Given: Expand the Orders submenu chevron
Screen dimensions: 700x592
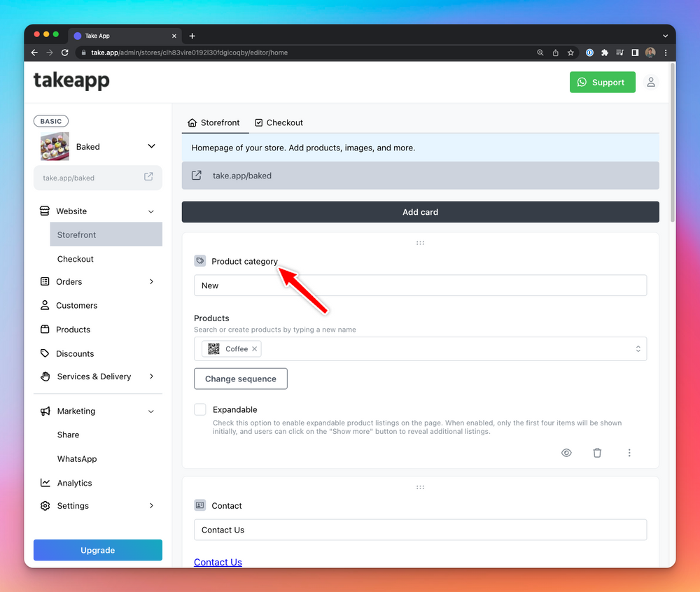Looking at the screenshot, I should 151,281.
